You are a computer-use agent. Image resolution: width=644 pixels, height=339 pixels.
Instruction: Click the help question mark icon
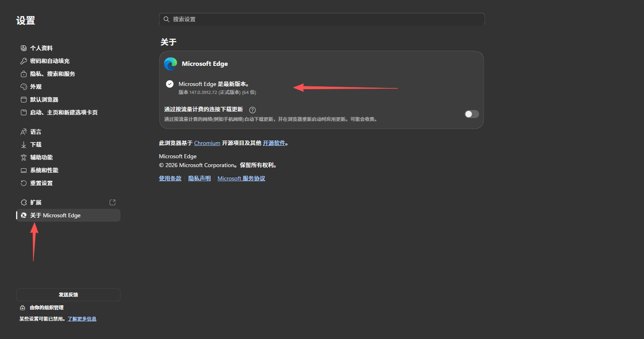(252, 110)
